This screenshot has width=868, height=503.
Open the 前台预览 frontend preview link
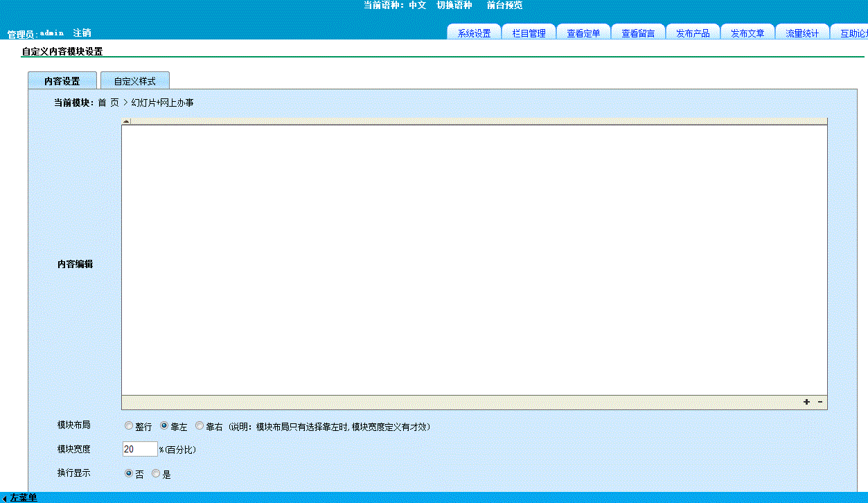pyautogui.click(x=504, y=6)
